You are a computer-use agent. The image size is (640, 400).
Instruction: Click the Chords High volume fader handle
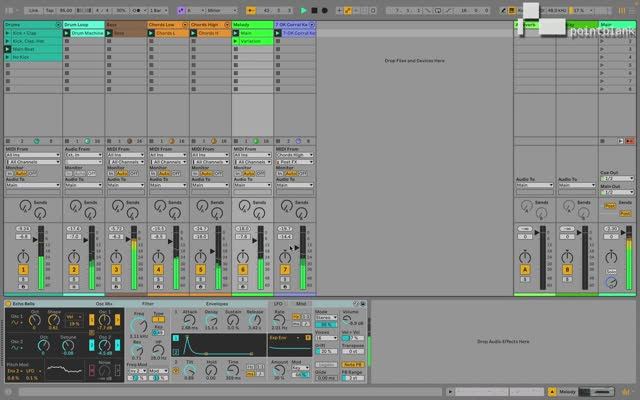[213, 251]
